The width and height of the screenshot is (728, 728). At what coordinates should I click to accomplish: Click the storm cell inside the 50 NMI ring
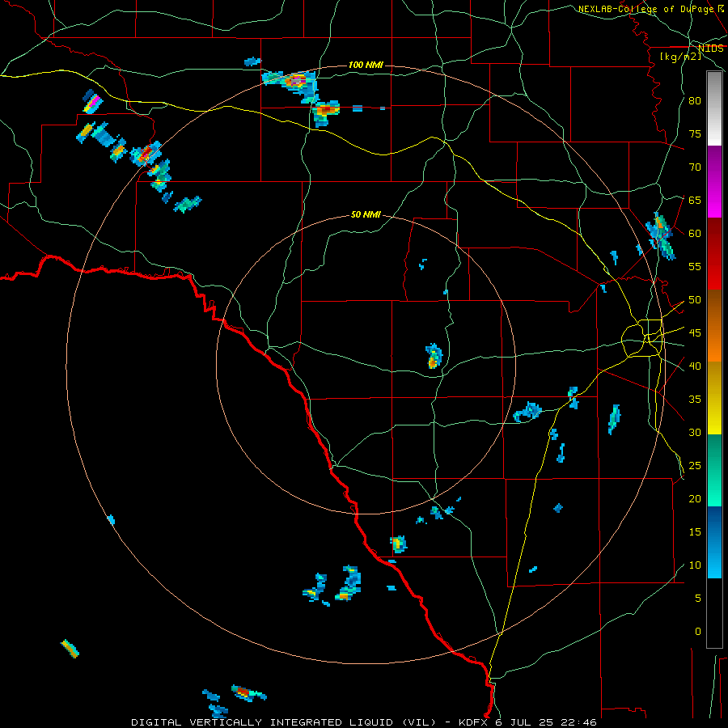(x=434, y=356)
